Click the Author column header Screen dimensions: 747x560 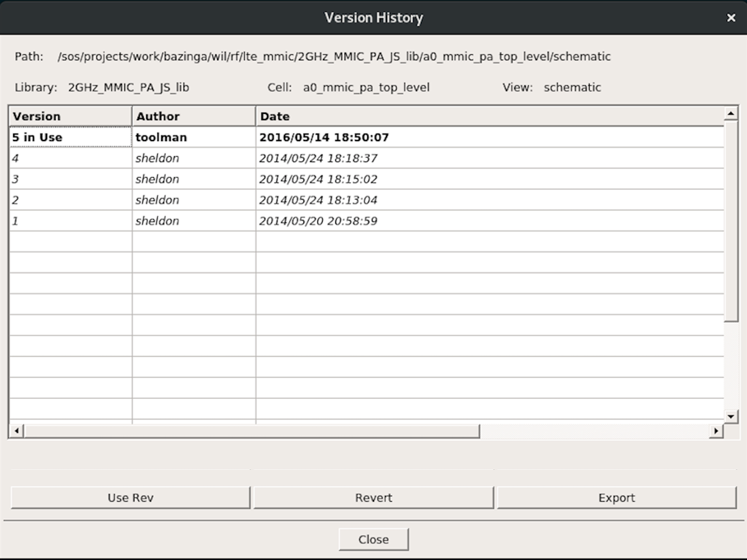(157, 116)
